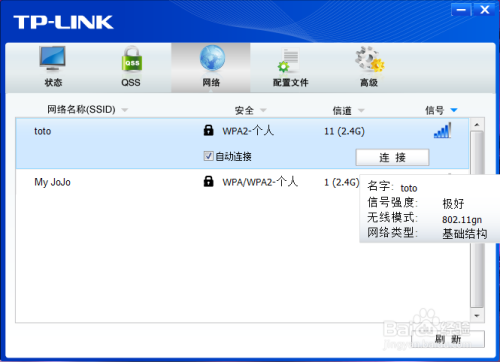Open the 状态 status monitor icon
This screenshot has width=500, height=362.
click(52, 59)
